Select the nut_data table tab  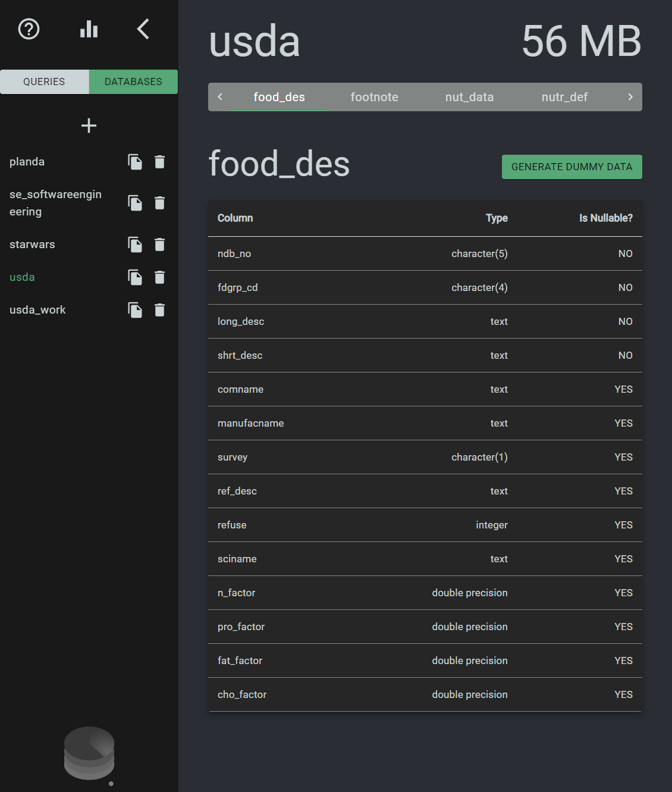[470, 97]
